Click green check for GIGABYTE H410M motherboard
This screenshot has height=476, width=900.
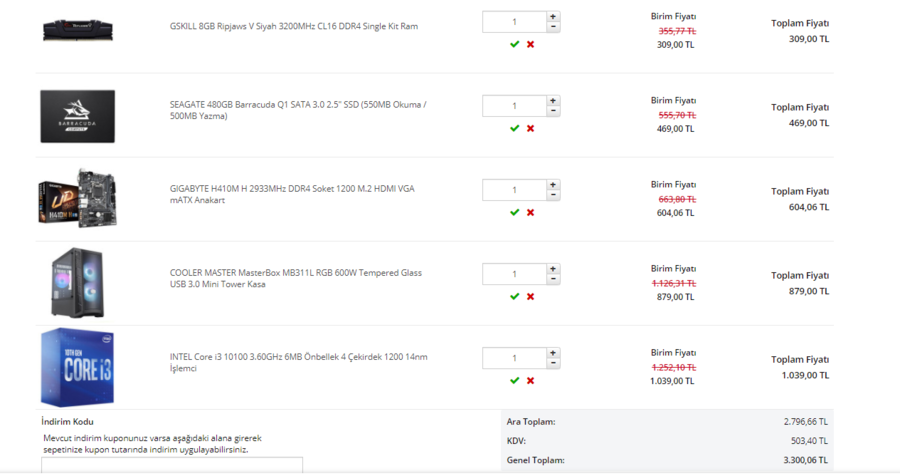[514, 212]
